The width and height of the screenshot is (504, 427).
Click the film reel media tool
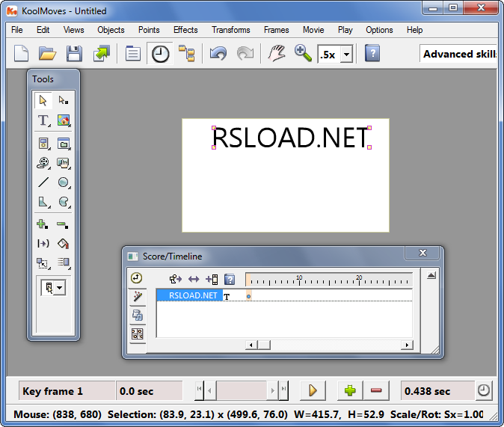click(x=43, y=163)
